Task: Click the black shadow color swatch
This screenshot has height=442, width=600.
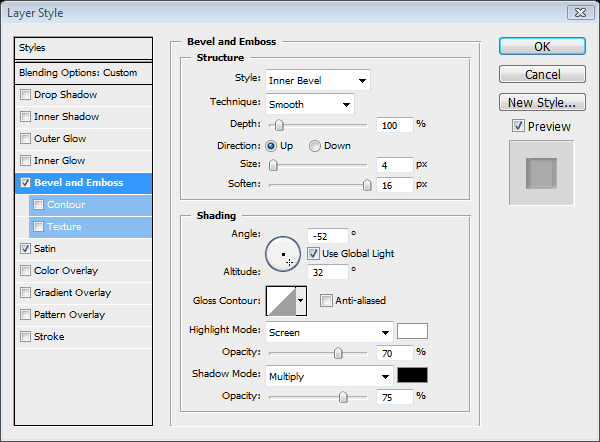Action: coord(412,376)
